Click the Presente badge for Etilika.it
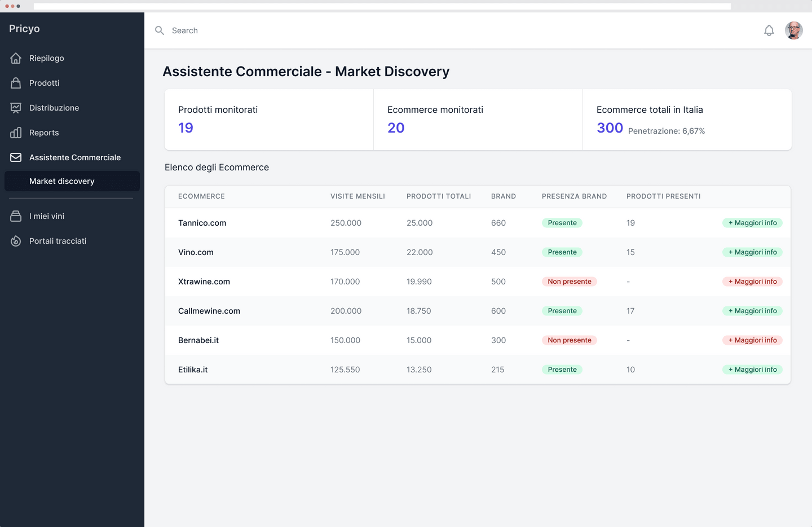Viewport: 812px width, 527px height. (562, 370)
